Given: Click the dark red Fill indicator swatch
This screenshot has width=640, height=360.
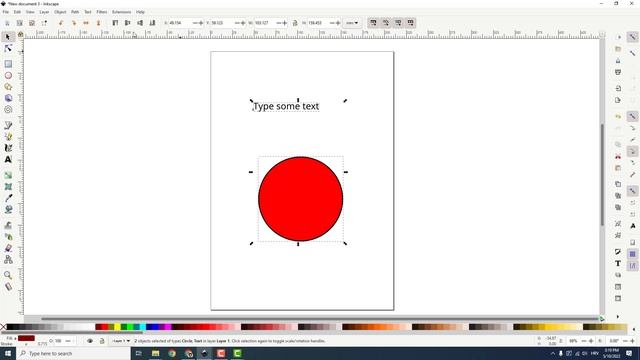Looking at the screenshot, I should [26, 338].
